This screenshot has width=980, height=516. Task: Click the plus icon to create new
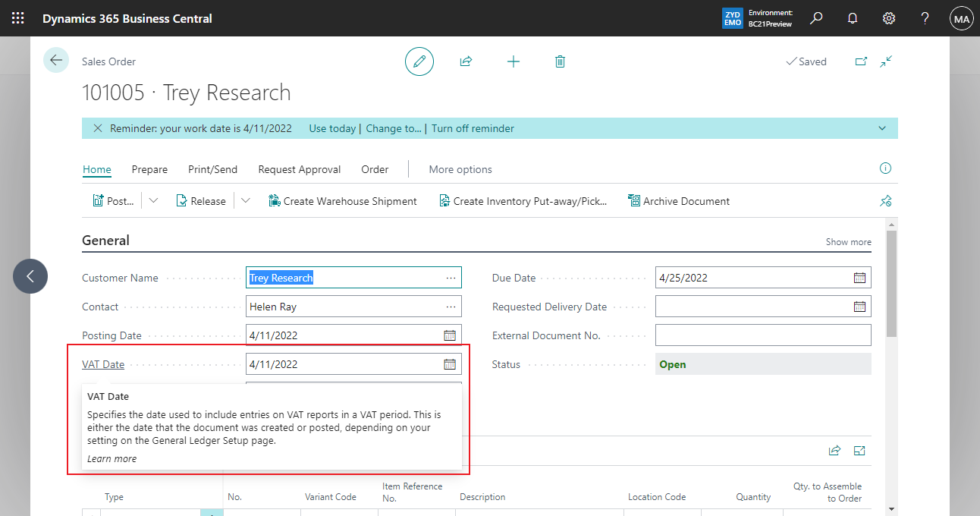pos(514,61)
